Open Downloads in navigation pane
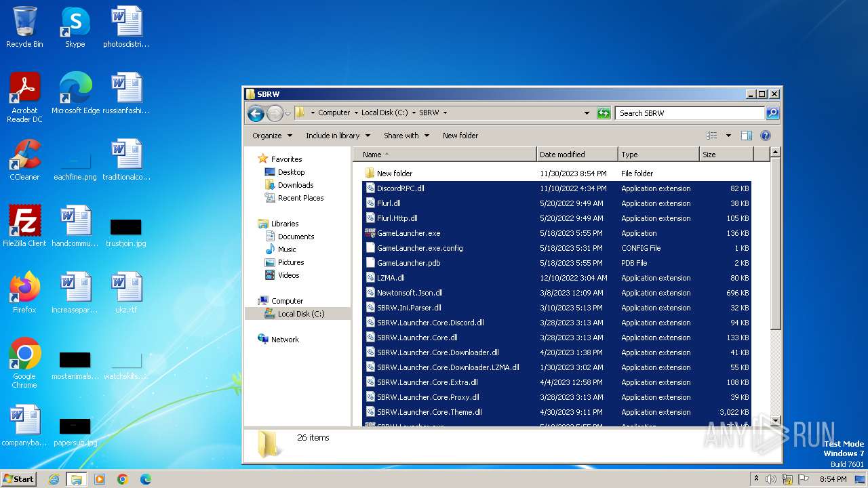Screen dimensions: 868x488 pyautogui.click(x=296, y=185)
